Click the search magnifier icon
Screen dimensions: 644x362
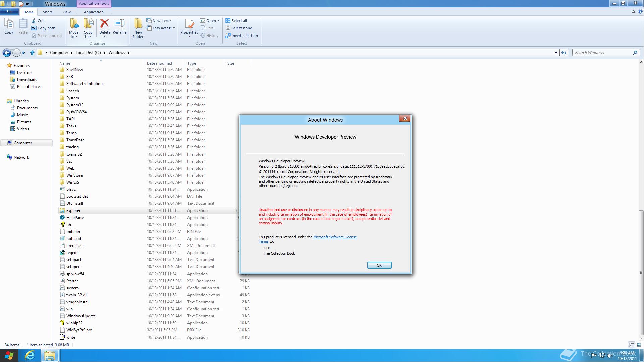[635, 53]
